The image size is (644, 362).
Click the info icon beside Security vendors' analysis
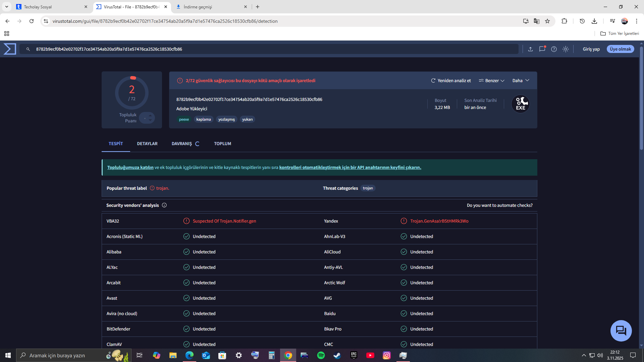(164, 205)
